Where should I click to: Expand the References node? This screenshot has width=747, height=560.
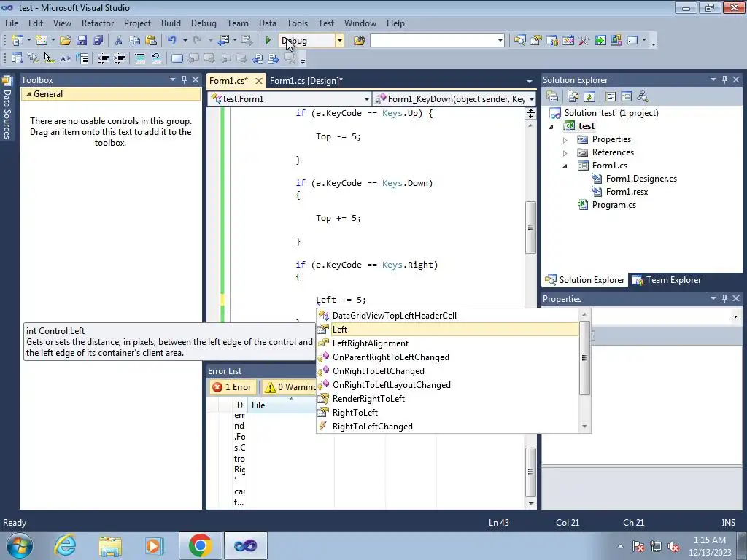tap(565, 153)
